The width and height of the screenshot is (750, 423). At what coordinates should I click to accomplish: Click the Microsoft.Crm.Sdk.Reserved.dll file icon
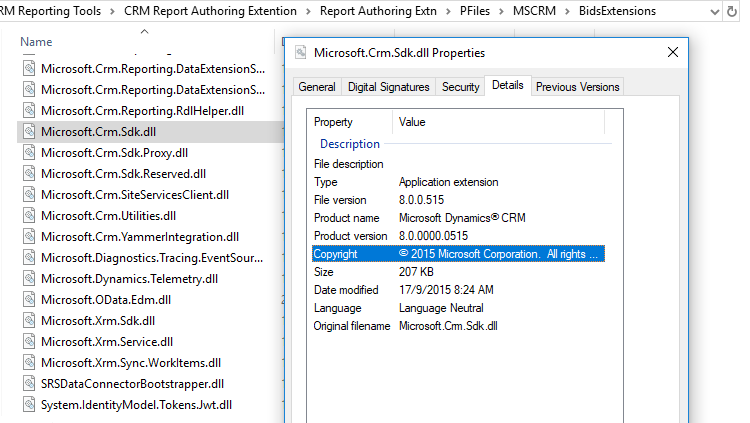point(29,174)
